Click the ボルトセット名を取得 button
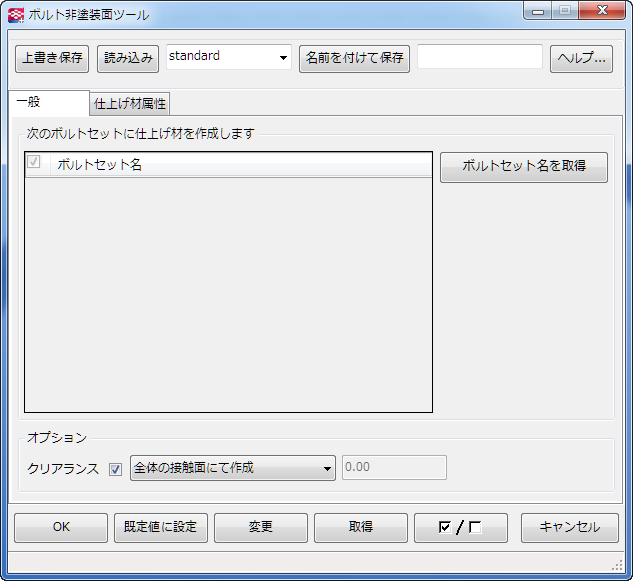Image resolution: width=633 pixels, height=581 pixels. tap(524, 167)
